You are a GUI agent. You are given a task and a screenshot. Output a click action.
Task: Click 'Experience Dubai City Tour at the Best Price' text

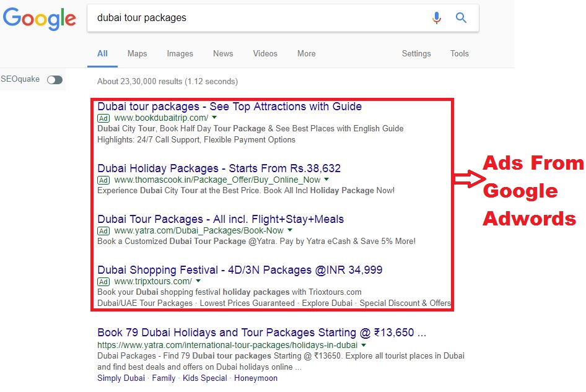point(246,191)
